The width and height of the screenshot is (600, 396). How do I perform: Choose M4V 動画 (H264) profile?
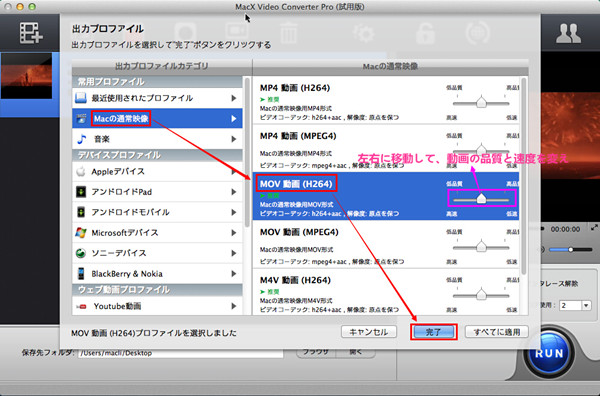386,292
